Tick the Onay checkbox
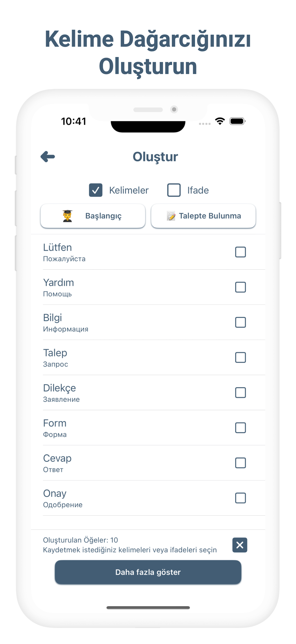 (240, 498)
